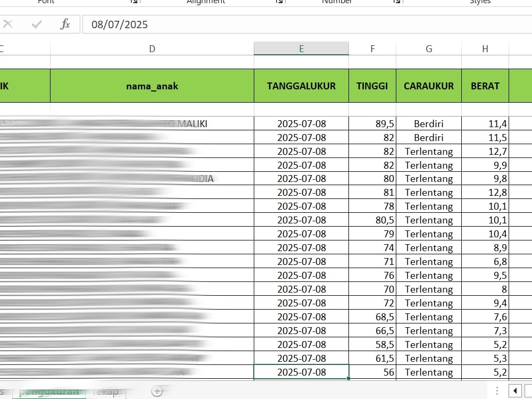Select height cell with value 76
This screenshot has width=532, height=399.
tap(372, 275)
